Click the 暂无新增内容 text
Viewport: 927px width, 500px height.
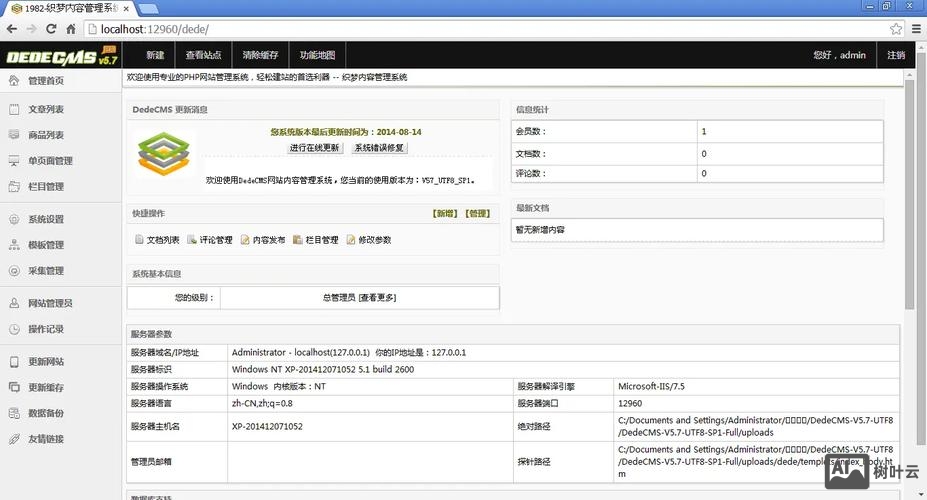(540, 230)
